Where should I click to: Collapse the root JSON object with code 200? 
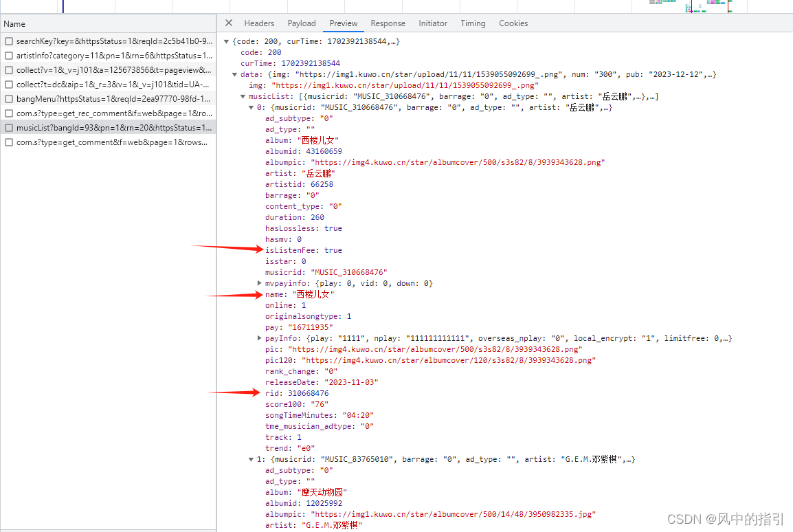pyautogui.click(x=227, y=41)
